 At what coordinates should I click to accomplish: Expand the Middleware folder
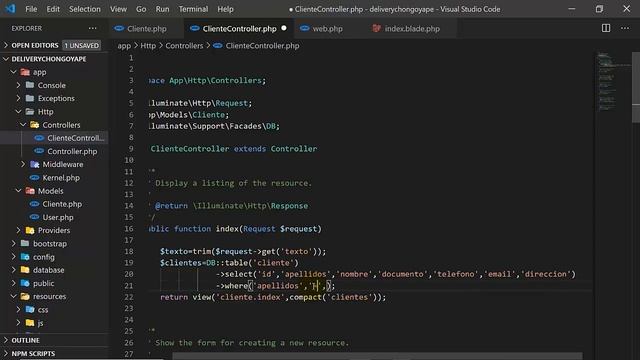pyautogui.click(x=23, y=164)
